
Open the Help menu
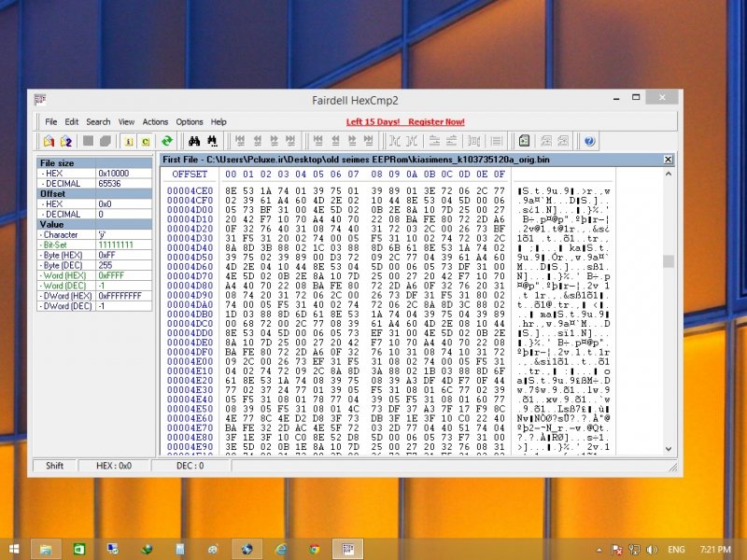coord(218,122)
